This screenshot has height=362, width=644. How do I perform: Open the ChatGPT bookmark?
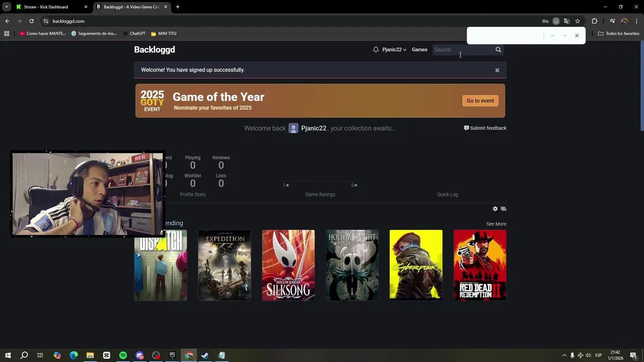pos(134,34)
